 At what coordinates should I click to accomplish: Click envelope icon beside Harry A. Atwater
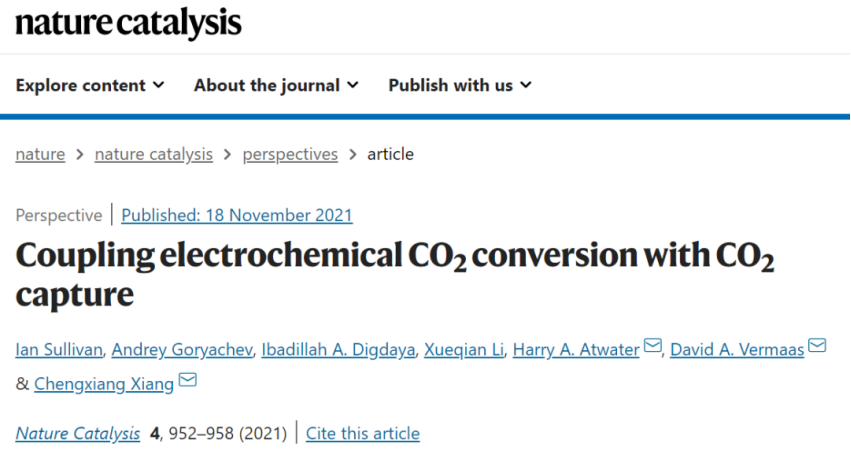(x=652, y=345)
